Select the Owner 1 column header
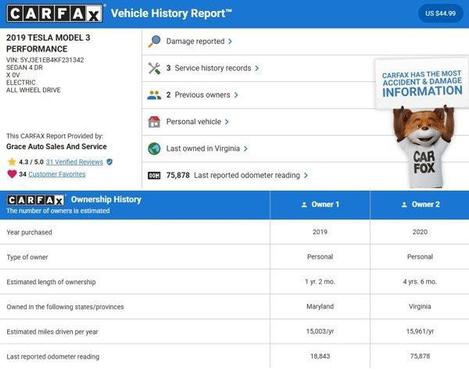The width and height of the screenshot is (469, 378). (x=320, y=205)
